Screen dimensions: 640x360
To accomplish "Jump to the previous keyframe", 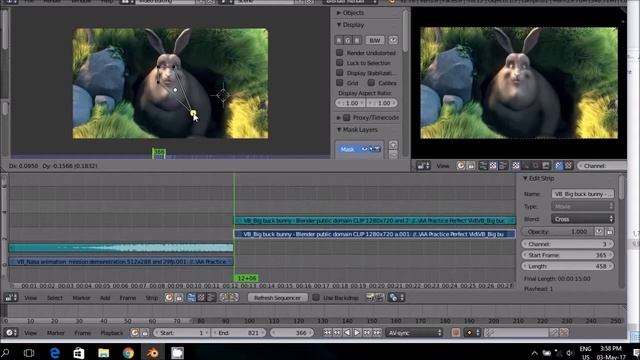I will (x=337, y=333).
